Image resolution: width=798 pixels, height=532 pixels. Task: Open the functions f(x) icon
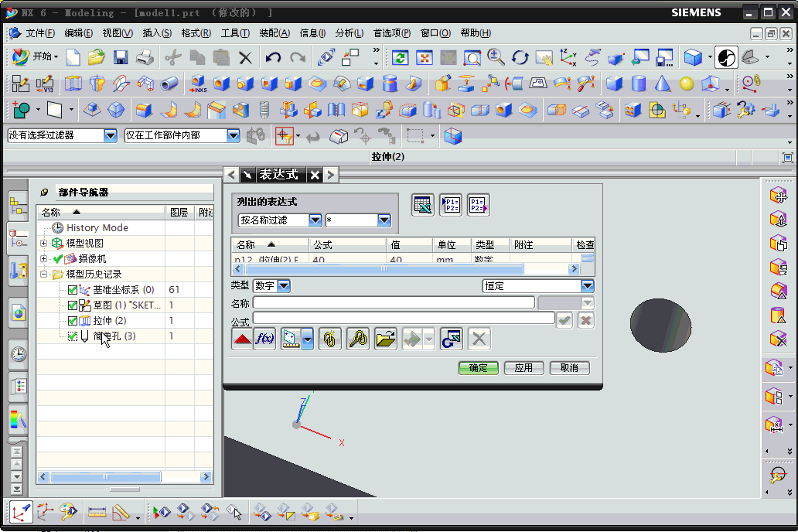pyautogui.click(x=264, y=339)
